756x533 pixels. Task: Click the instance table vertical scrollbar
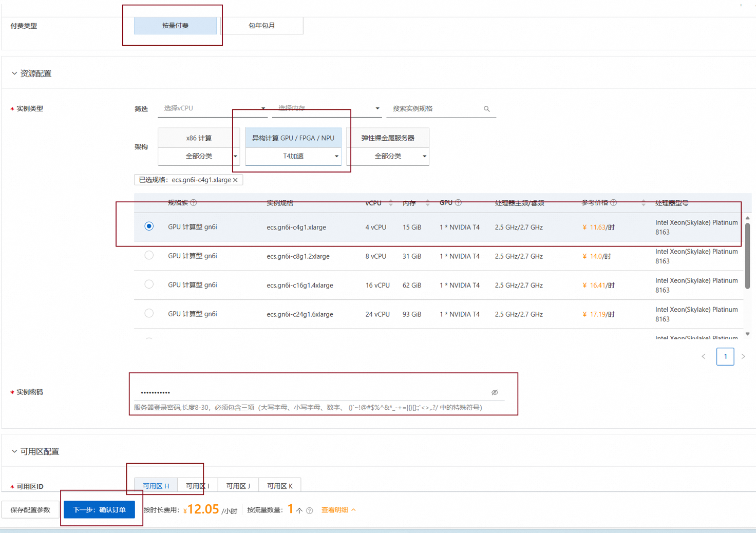click(748, 255)
